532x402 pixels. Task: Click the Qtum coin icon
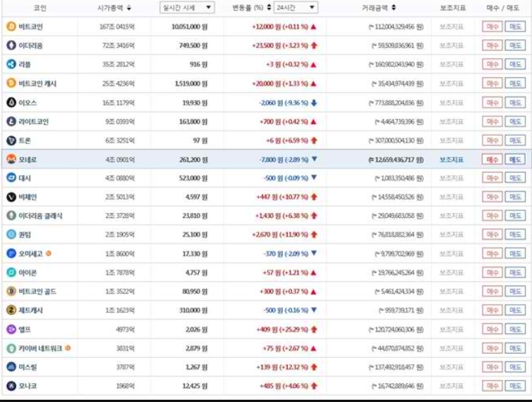coord(11,234)
